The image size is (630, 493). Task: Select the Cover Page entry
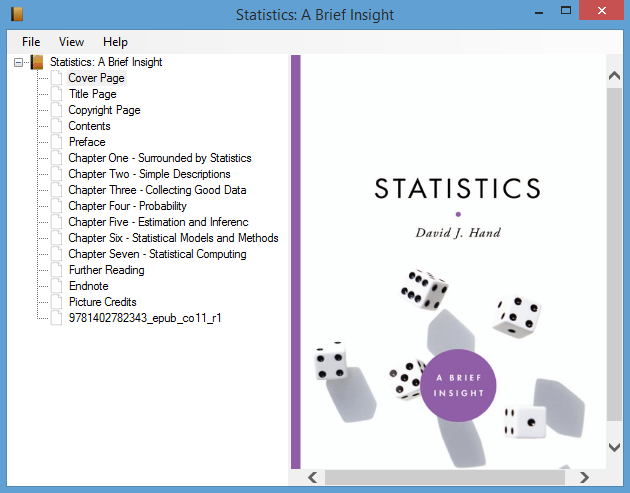[96, 78]
